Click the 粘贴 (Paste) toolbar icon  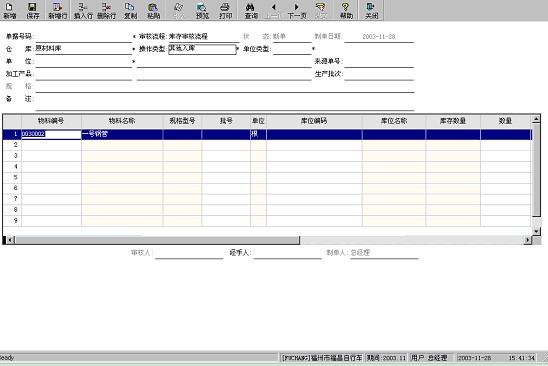153,10
